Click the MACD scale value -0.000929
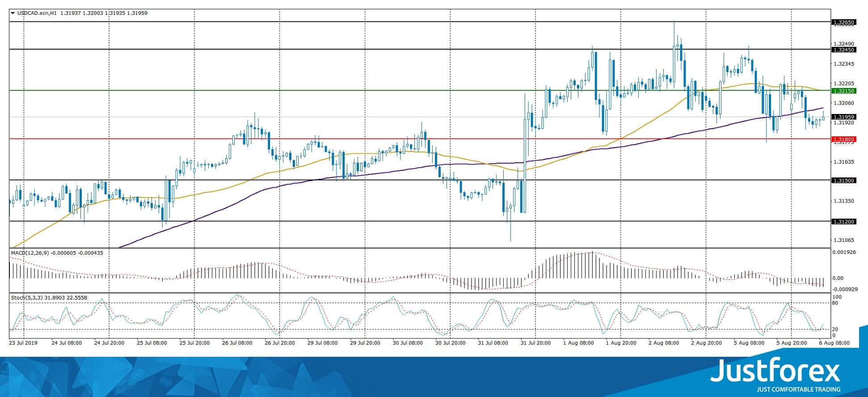The width and height of the screenshot is (868, 397). (844, 289)
